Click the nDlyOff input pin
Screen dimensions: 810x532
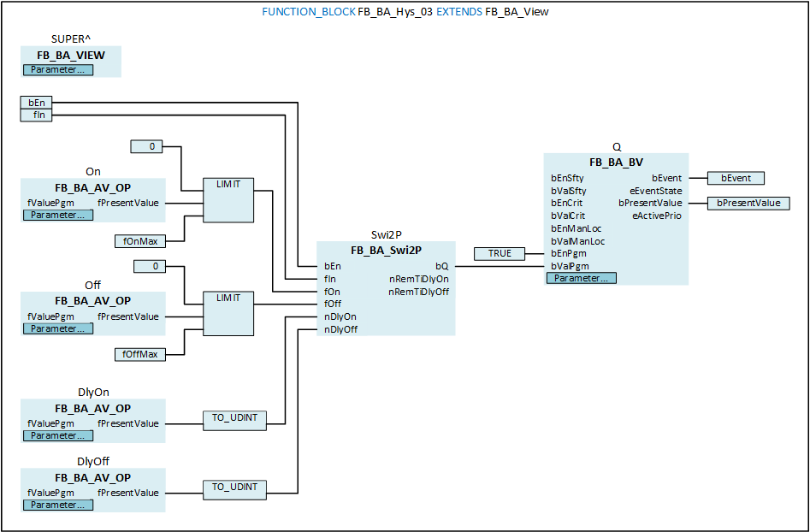point(341,329)
